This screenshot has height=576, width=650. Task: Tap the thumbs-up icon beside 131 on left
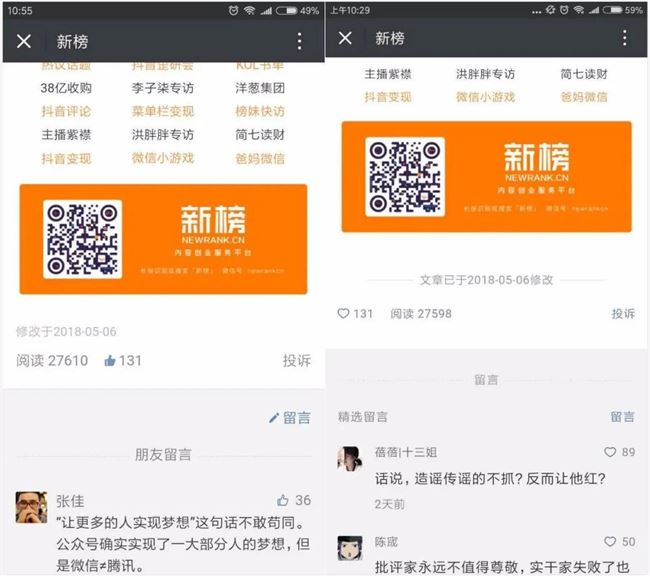point(109,360)
